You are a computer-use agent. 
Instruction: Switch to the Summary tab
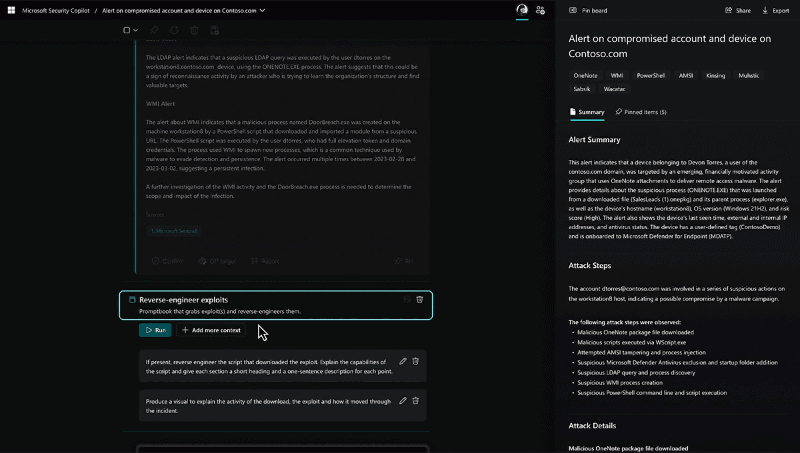(586, 112)
